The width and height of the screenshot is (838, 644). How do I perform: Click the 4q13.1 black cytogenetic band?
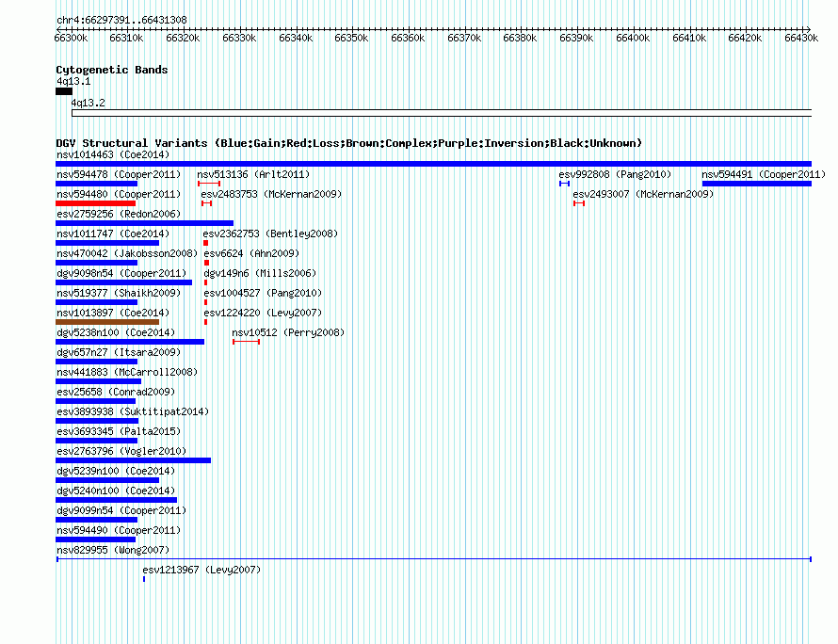click(64, 91)
